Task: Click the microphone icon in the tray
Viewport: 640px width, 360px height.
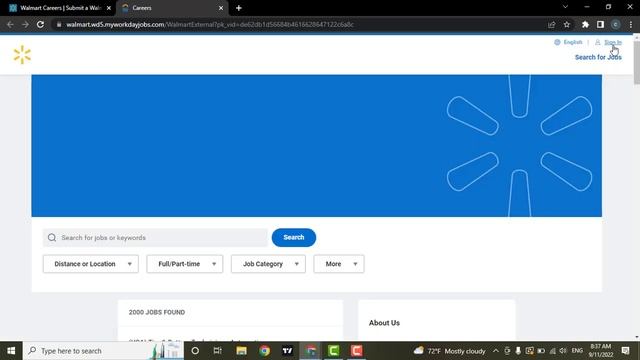Action: (x=518, y=351)
